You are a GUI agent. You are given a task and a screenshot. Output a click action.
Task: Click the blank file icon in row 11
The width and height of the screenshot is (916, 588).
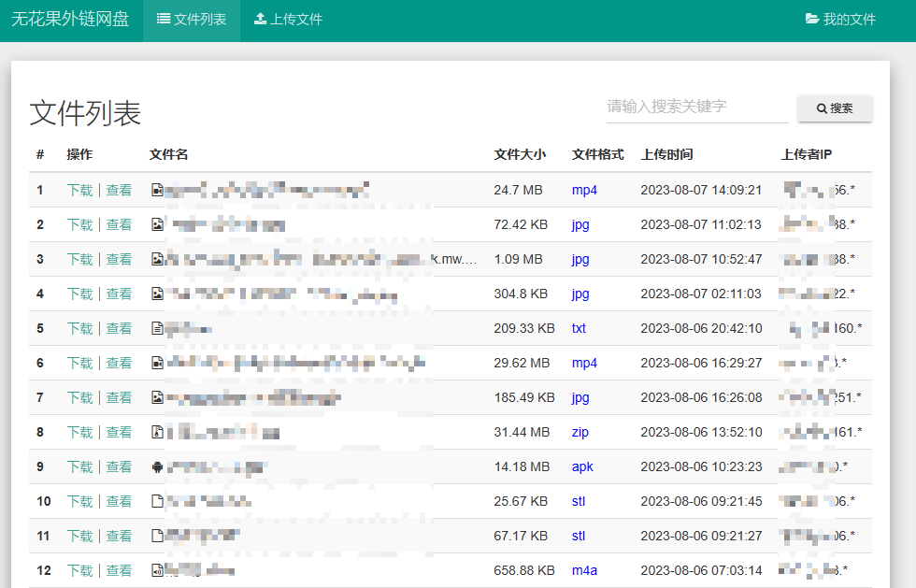[157, 536]
